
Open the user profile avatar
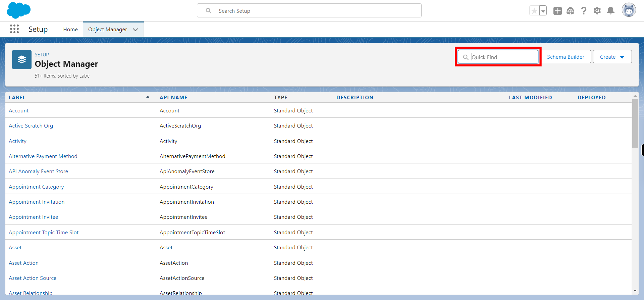pyautogui.click(x=629, y=10)
